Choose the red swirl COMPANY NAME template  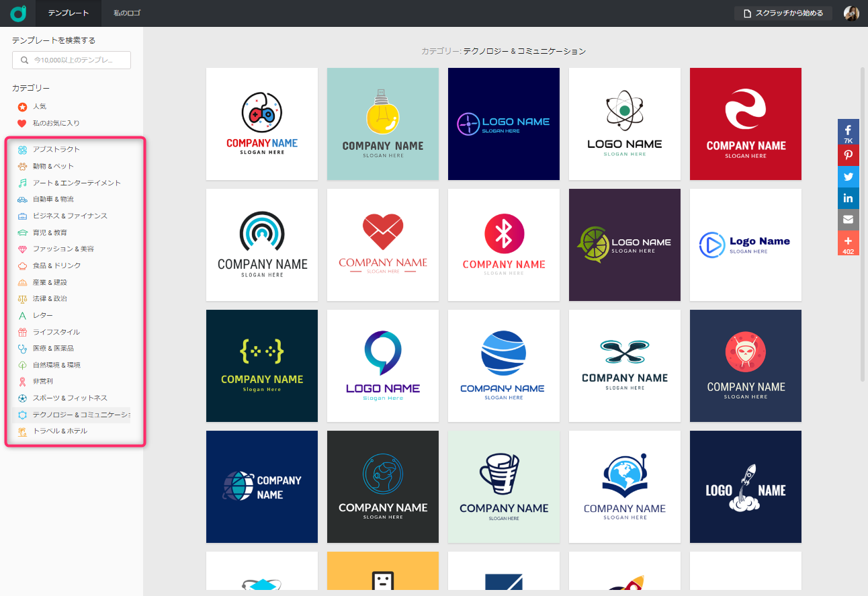[x=746, y=124]
